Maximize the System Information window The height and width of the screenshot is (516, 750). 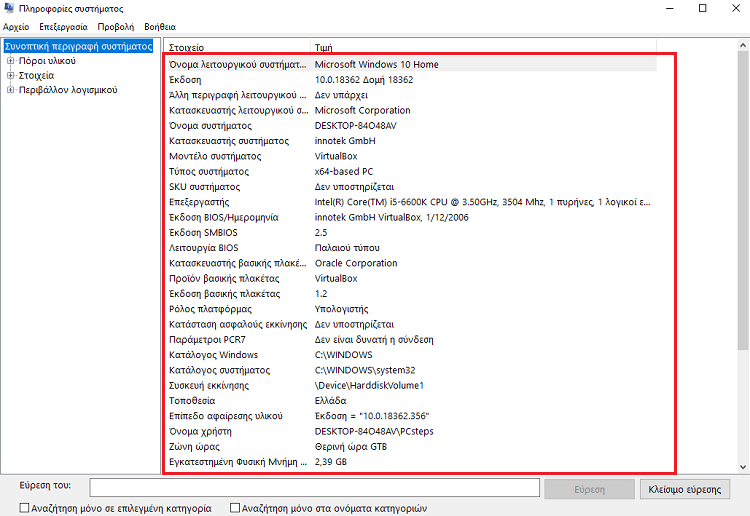click(703, 8)
